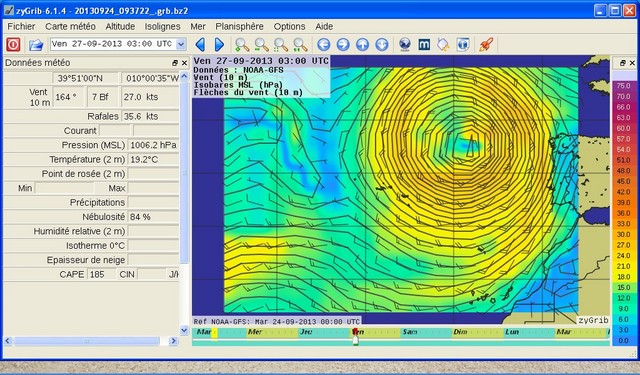The height and width of the screenshot is (375, 640).
Task: Click the data panel horizontal scrollbar right arrow
Action: click(173, 341)
